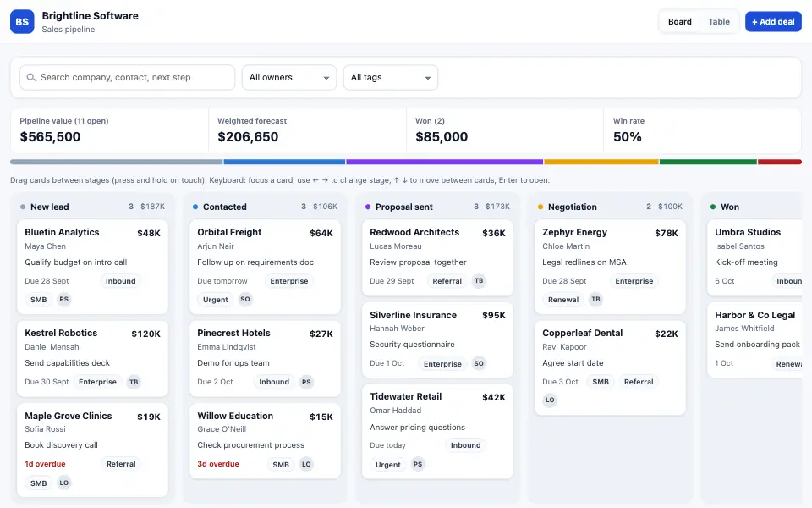This screenshot has width=812, height=508.
Task: Click the Contacted column header
Action: pos(265,207)
